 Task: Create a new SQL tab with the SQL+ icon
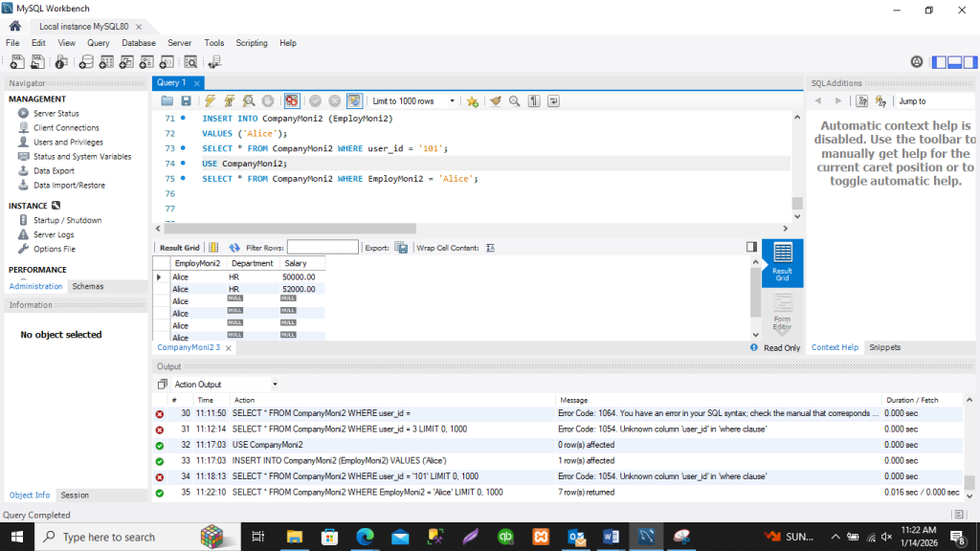point(17,61)
